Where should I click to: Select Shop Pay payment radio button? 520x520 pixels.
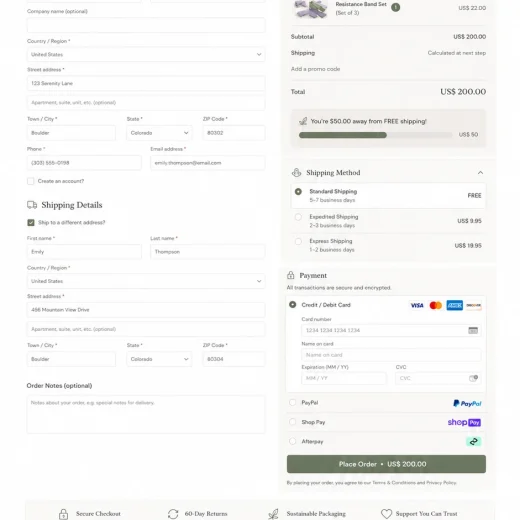(x=293, y=422)
